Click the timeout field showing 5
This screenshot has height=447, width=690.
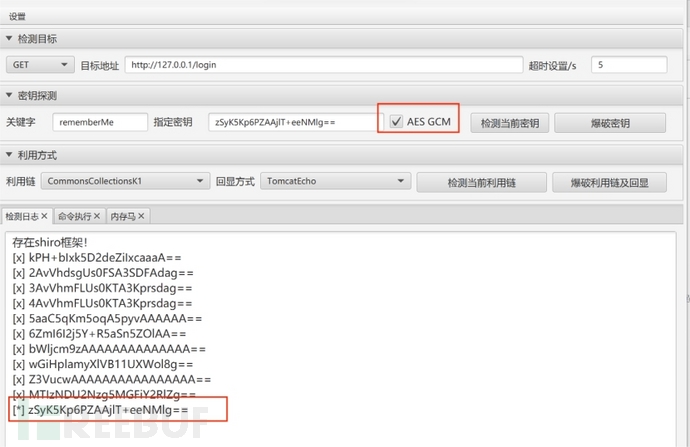coord(629,65)
